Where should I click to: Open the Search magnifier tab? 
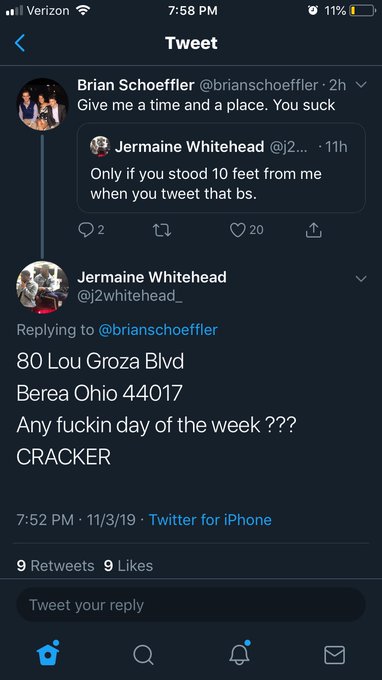click(143, 654)
